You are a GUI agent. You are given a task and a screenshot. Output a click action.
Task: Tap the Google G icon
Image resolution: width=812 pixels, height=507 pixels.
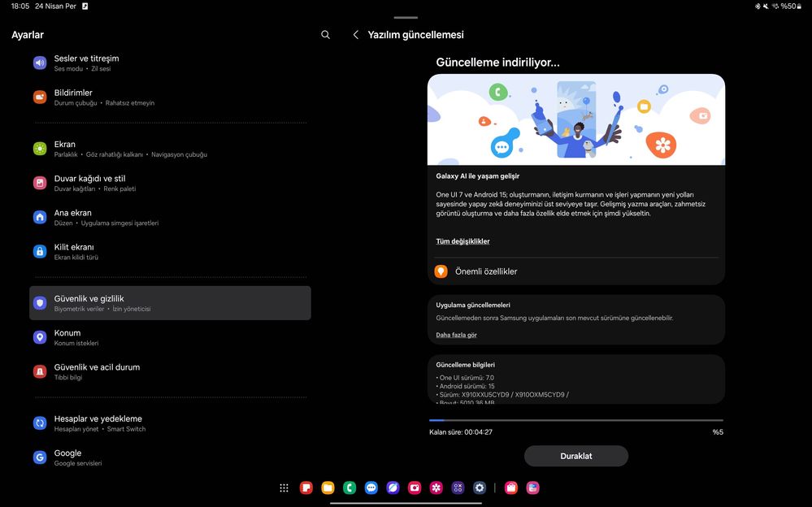tap(40, 457)
